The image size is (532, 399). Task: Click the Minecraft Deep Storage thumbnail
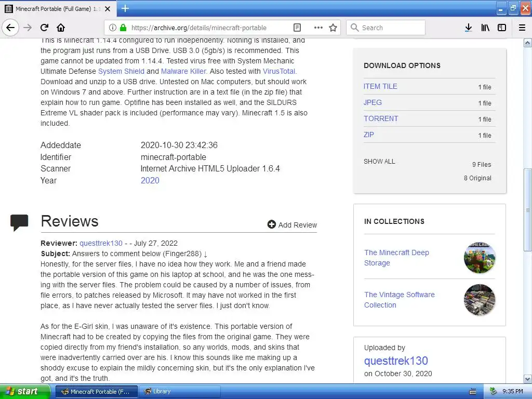coord(480,258)
